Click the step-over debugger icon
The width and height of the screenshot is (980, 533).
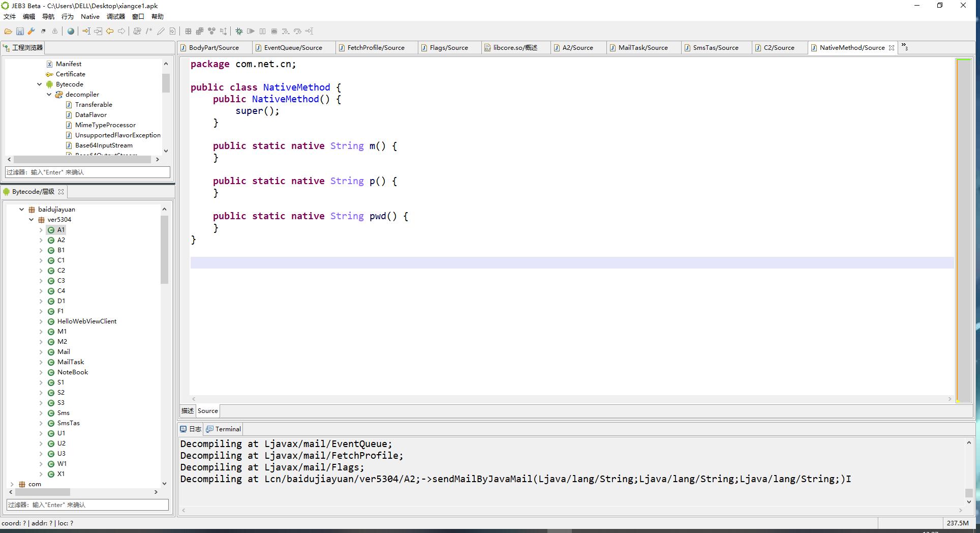point(297,31)
